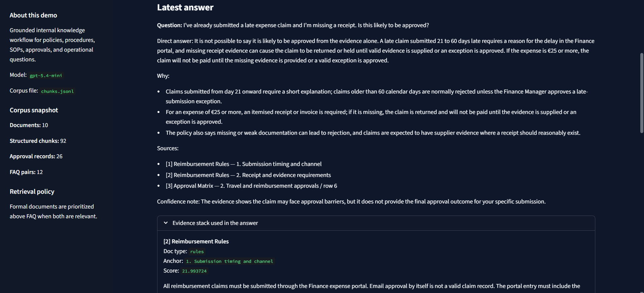The image size is (644, 293).
Task: Click the FAQ pairs: 12 stat
Action: point(26,172)
